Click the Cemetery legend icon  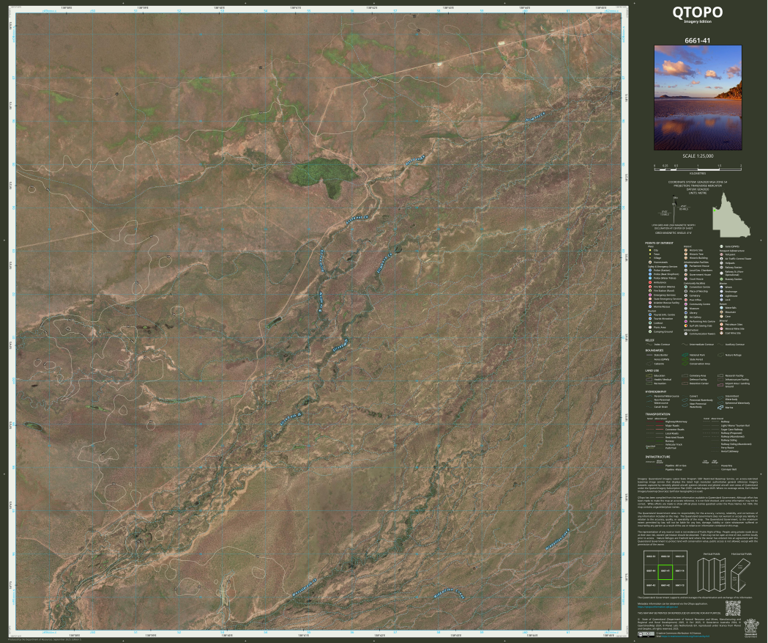click(686, 296)
